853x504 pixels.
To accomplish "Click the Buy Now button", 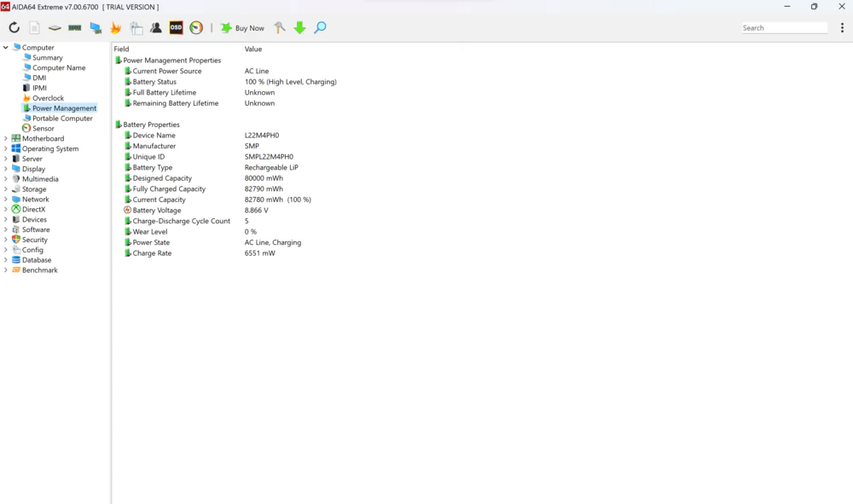I will (x=242, y=28).
